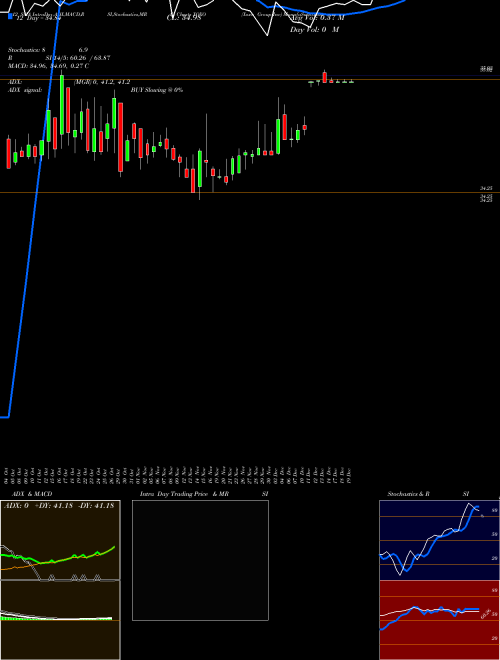
Task: Click the 'Stochastics: 8' reading
Action: coord(27,50)
